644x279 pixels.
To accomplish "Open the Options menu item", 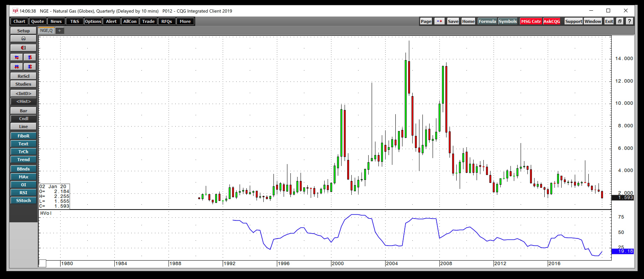I will click(93, 21).
